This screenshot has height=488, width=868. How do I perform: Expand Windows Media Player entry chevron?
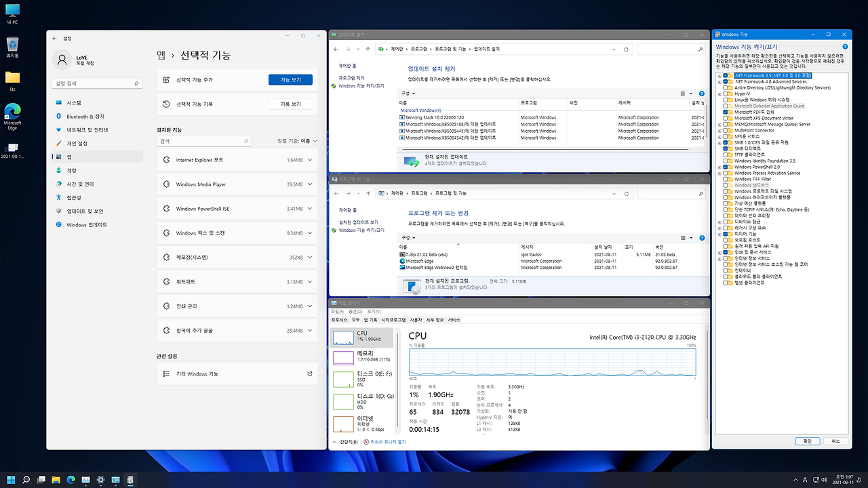pyautogui.click(x=310, y=184)
